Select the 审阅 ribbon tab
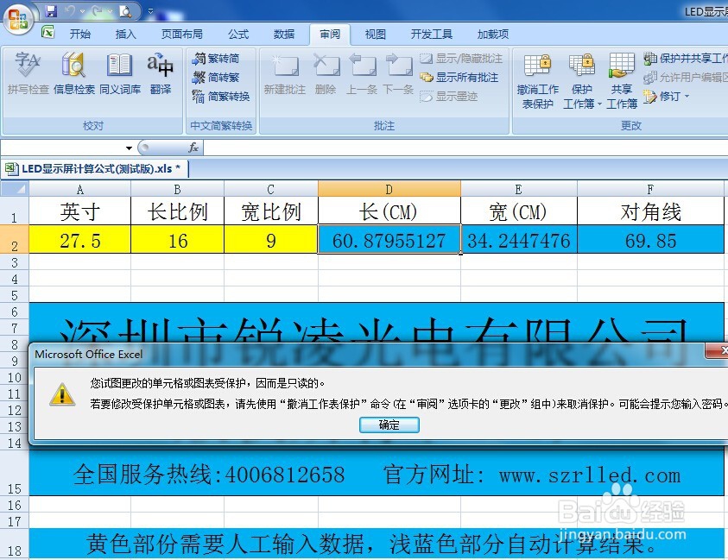The width and height of the screenshot is (728, 560). (330, 34)
